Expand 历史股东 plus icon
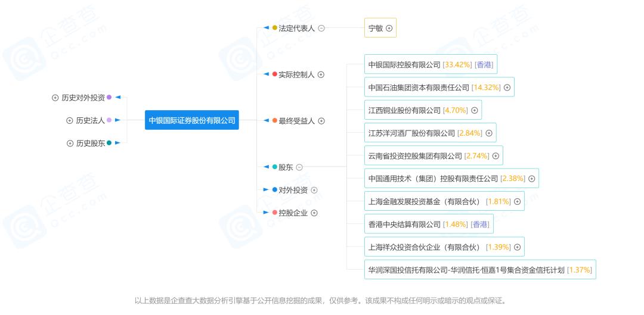Image resolution: width=644 pixels, height=315 pixels. [70, 143]
